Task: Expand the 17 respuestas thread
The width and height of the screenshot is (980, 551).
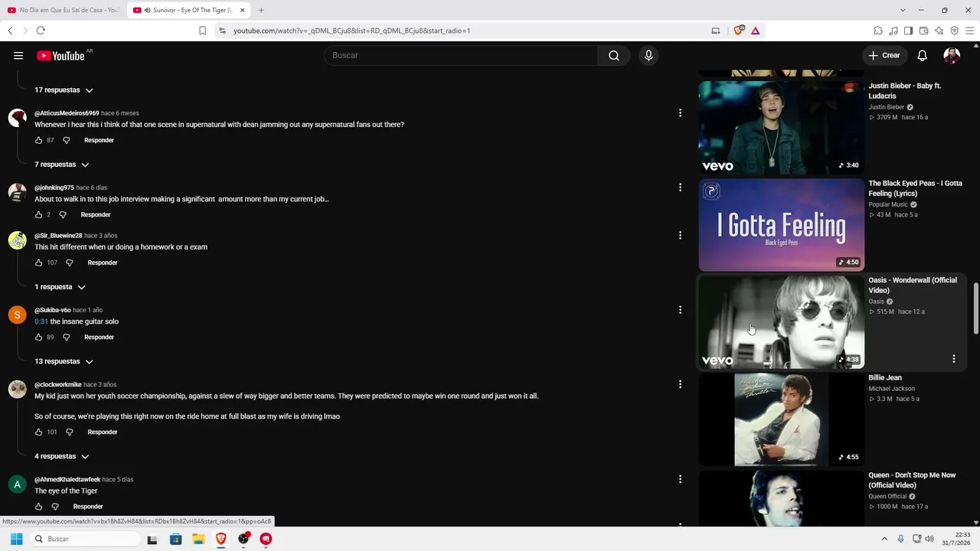Action: [x=64, y=90]
